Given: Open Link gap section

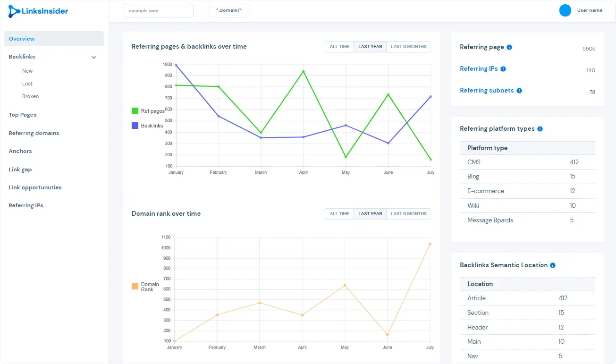Looking at the screenshot, I should 20,169.
